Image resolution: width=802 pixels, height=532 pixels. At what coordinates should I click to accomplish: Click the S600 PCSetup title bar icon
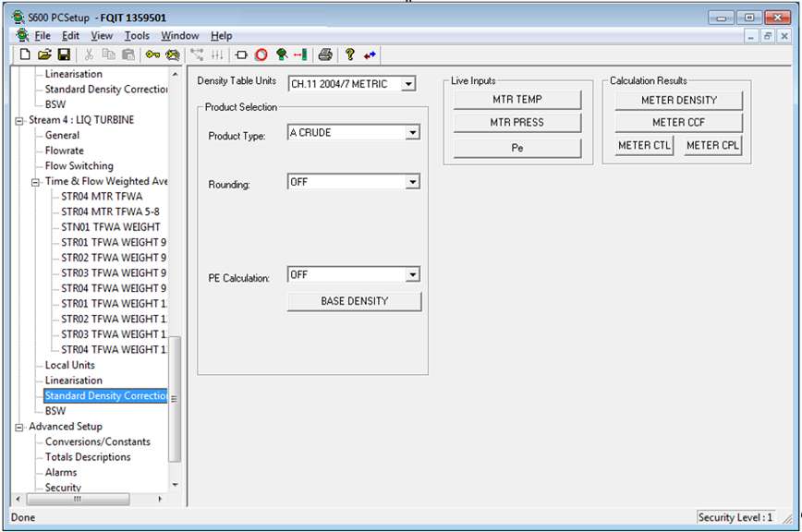(x=18, y=18)
